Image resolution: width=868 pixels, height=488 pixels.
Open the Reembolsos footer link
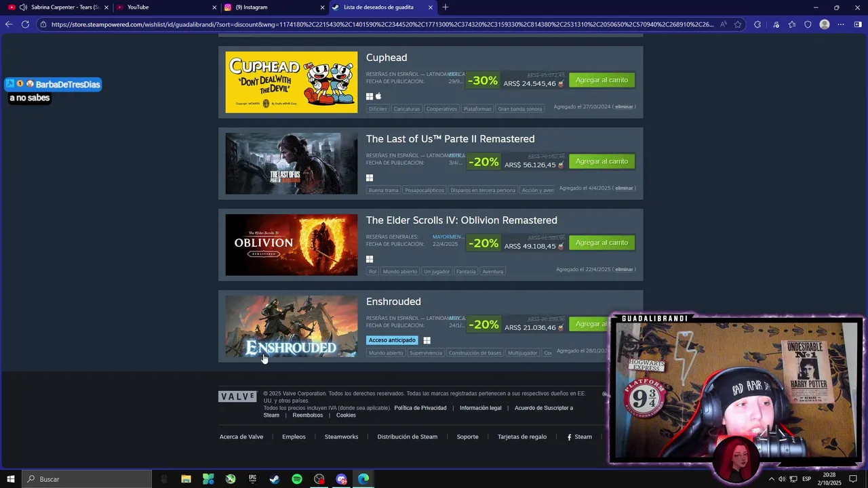[x=308, y=415]
